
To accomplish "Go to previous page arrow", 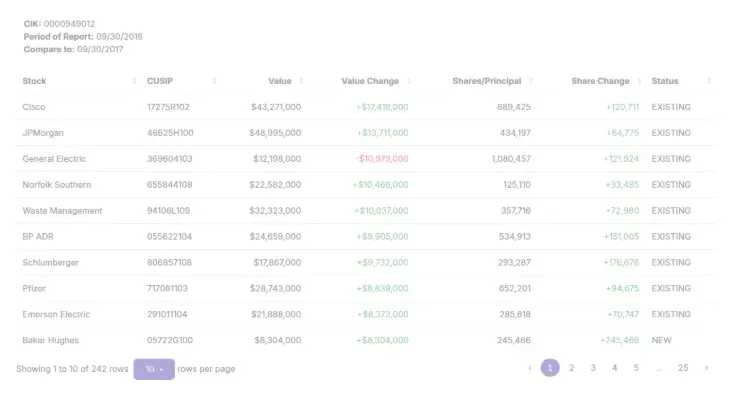I will click(530, 368).
